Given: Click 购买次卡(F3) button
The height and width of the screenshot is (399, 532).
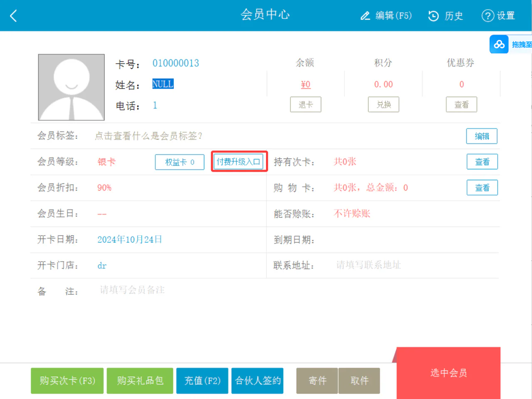Looking at the screenshot, I should point(67,381).
